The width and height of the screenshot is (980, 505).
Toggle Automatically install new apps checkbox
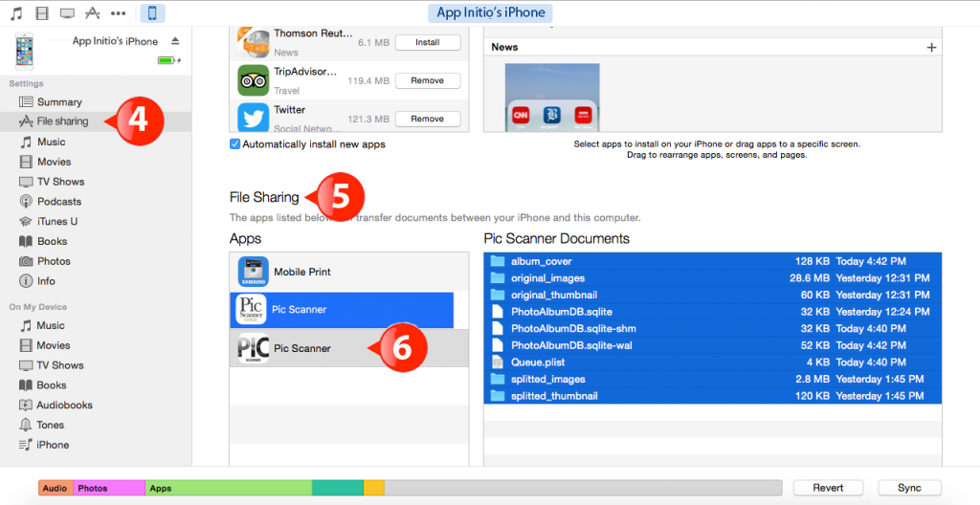(x=235, y=144)
